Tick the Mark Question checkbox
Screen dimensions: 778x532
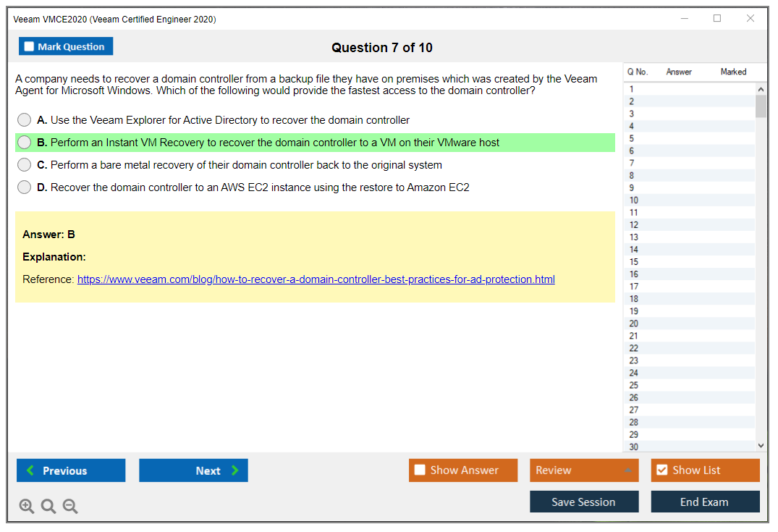tap(30, 47)
